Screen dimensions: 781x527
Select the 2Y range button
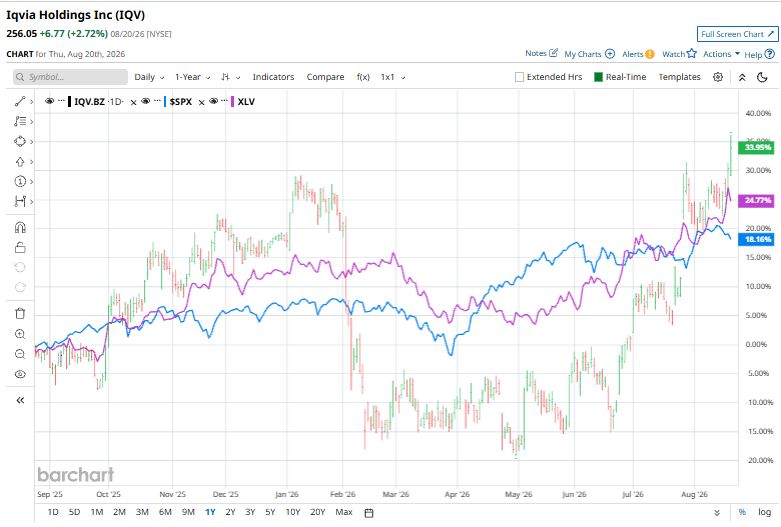pyautogui.click(x=230, y=512)
